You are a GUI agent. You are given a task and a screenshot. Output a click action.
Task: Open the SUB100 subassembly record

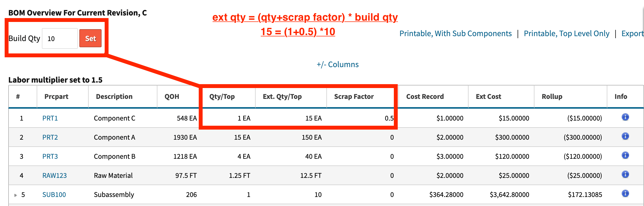point(54,194)
